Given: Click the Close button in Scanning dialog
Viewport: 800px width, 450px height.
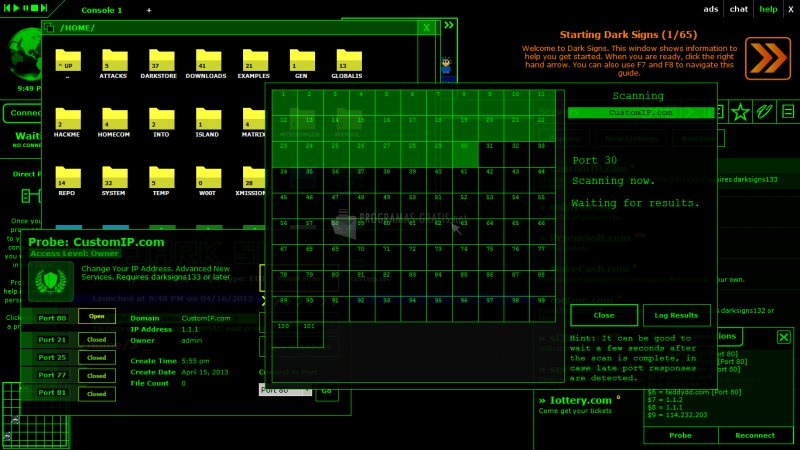Looking at the screenshot, I should coord(604,315).
